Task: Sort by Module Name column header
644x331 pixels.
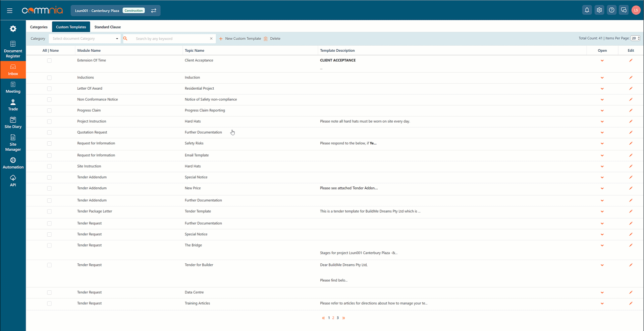Action: pyautogui.click(x=89, y=51)
